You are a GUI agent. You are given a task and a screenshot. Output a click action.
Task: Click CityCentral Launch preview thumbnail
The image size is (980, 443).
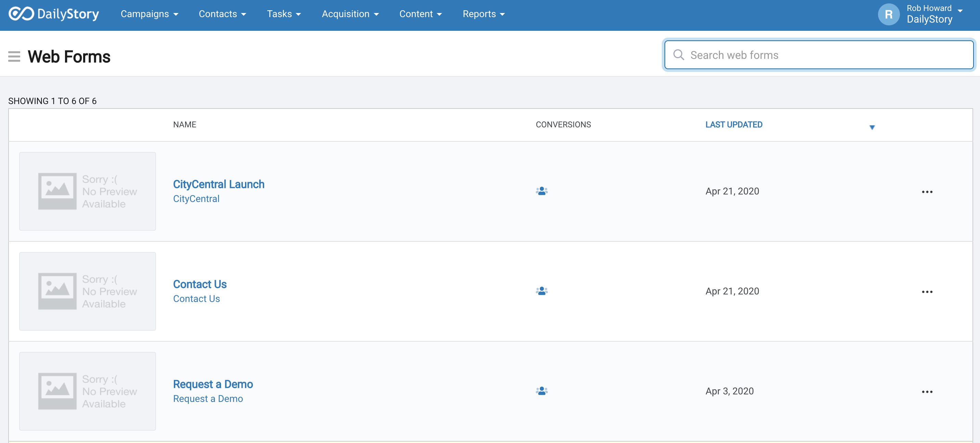pos(88,191)
